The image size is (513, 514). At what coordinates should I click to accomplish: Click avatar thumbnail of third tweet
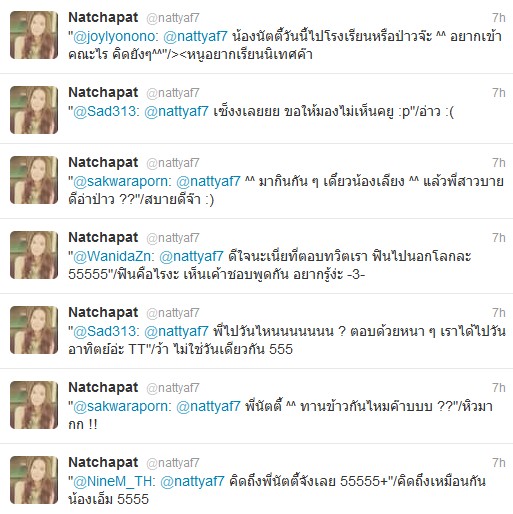(34, 180)
